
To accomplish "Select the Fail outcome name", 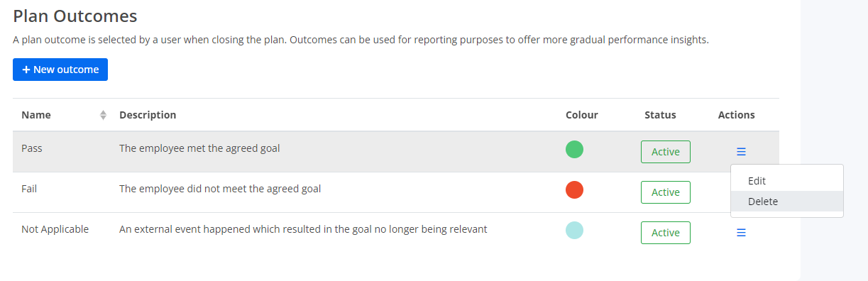I will (29, 189).
